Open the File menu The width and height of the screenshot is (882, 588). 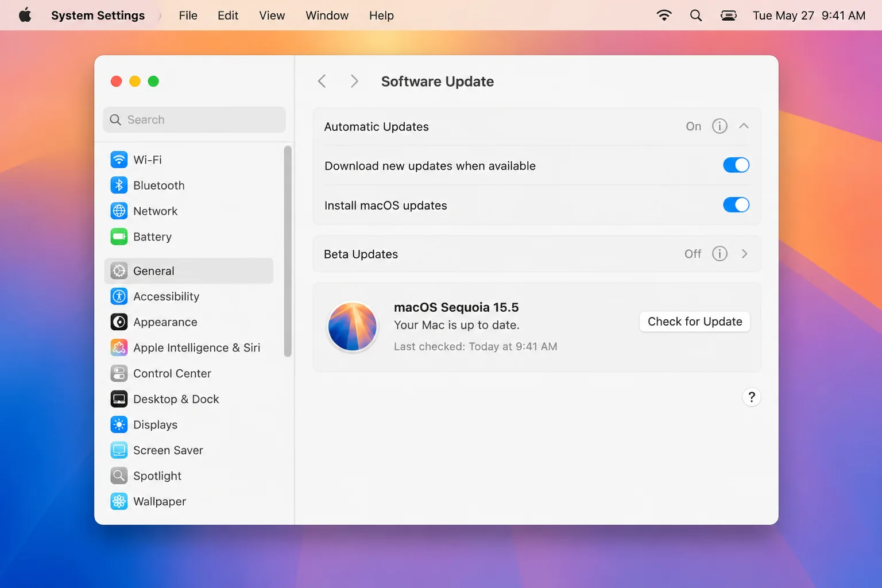tap(188, 16)
